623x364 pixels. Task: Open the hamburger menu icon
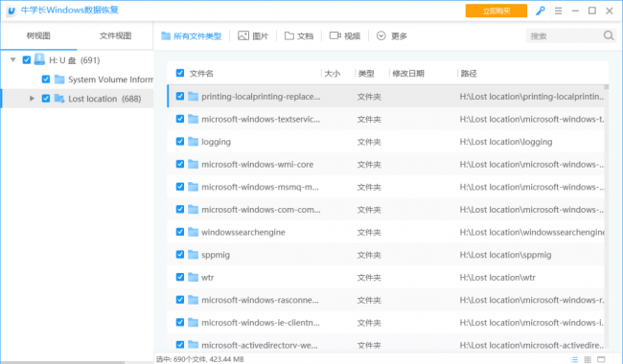(558, 11)
